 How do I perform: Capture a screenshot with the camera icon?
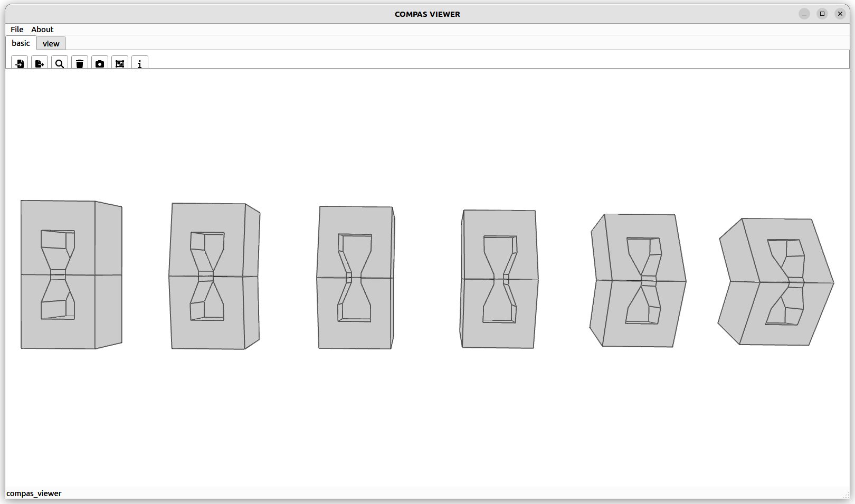[x=100, y=63]
